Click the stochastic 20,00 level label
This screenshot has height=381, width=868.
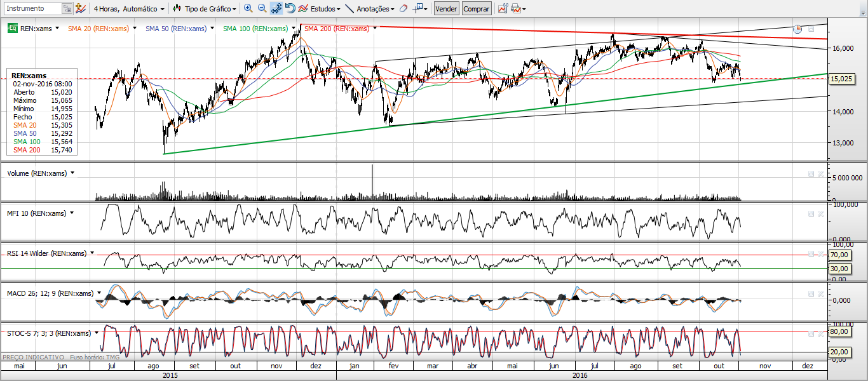tap(841, 351)
